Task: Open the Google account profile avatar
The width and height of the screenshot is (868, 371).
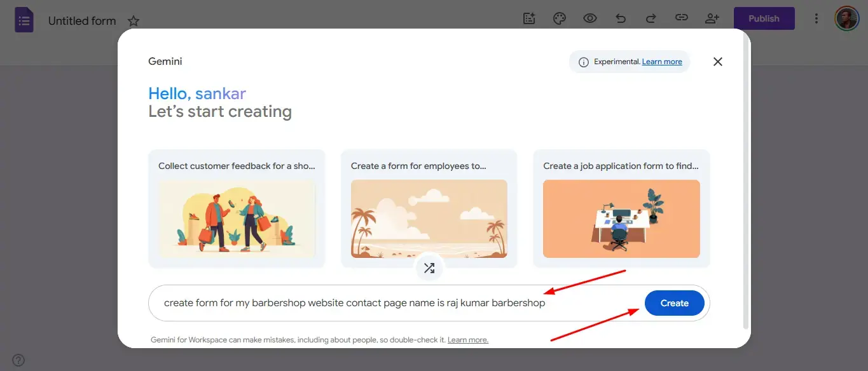Action: pyautogui.click(x=846, y=18)
